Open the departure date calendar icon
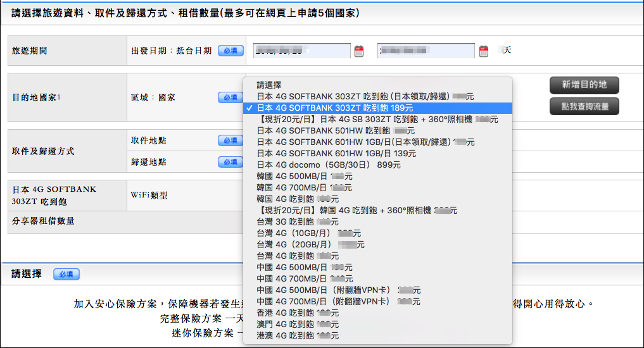This screenshot has height=348, width=644. [359, 51]
